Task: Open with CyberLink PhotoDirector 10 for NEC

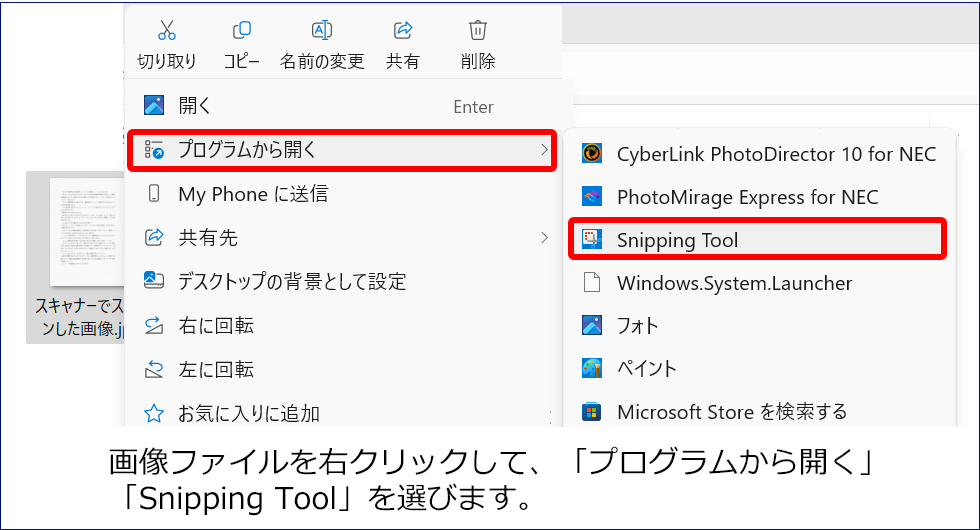Action: point(759,154)
